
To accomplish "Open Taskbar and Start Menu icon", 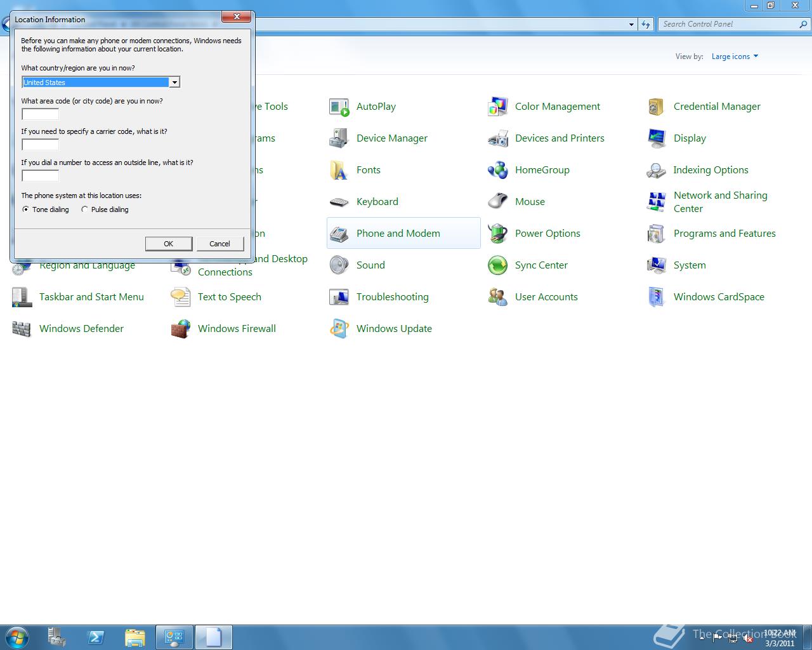I will [x=22, y=297].
